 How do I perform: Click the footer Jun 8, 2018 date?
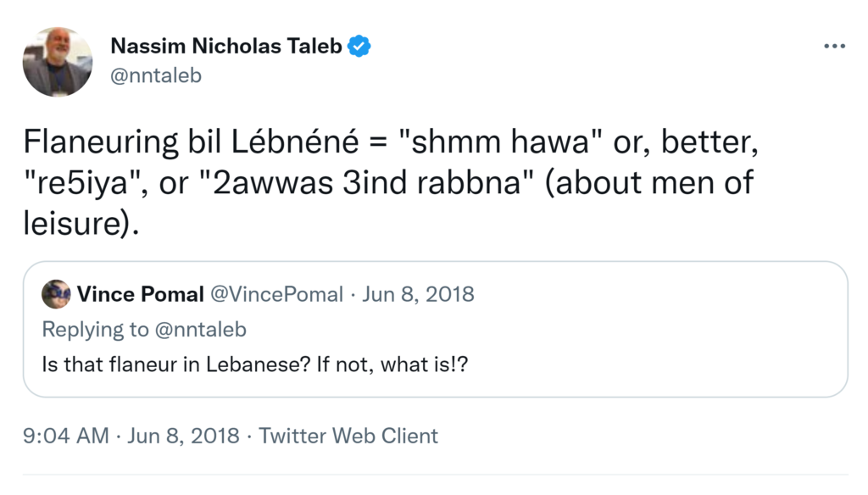pos(184,436)
